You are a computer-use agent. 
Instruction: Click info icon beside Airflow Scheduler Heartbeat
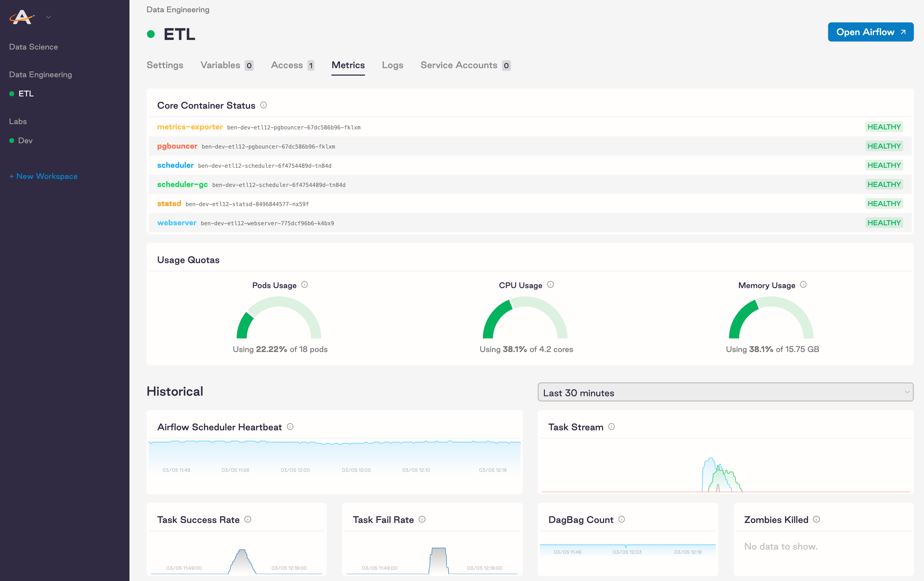(x=290, y=427)
